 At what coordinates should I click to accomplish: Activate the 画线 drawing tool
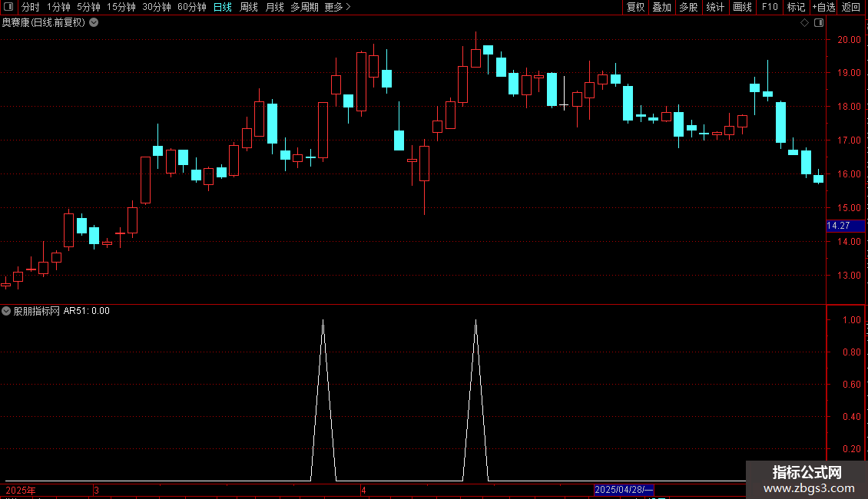(x=742, y=7)
